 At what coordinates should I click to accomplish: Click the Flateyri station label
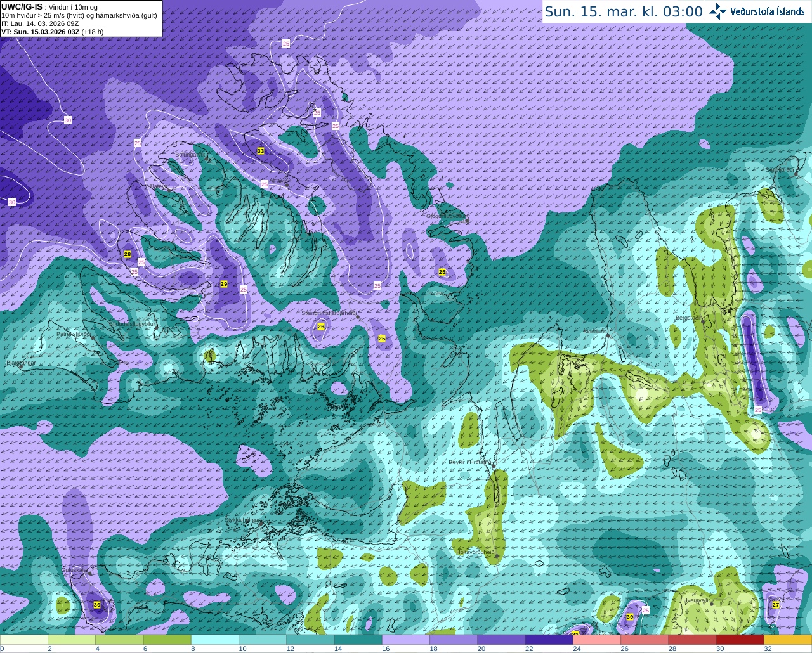[x=158, y=186]
